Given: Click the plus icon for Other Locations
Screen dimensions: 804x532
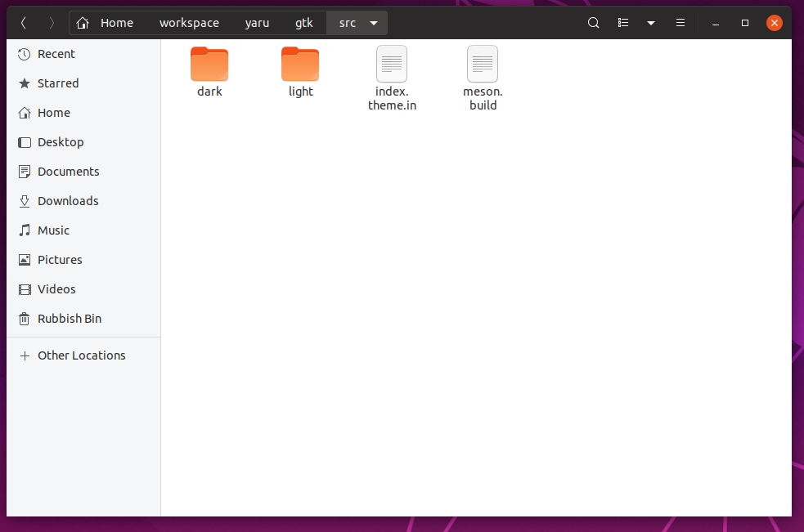Looking at the screenshot, I should point(24,355).
